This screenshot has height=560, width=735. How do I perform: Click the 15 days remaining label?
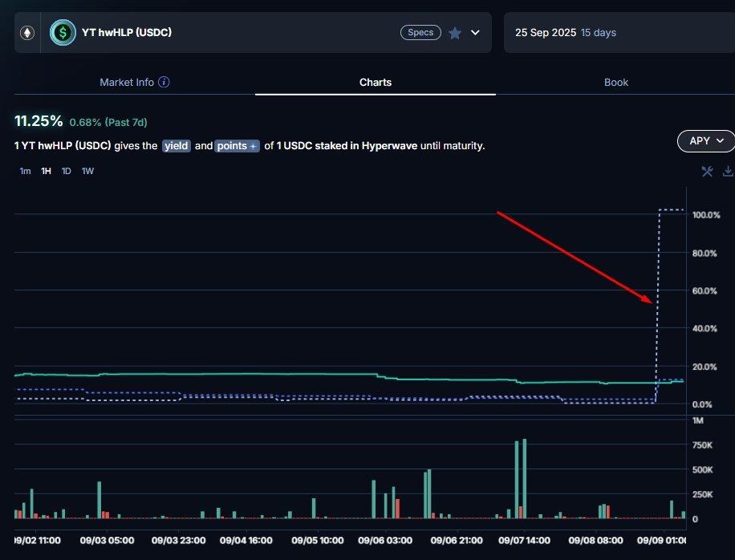(598, 33)
